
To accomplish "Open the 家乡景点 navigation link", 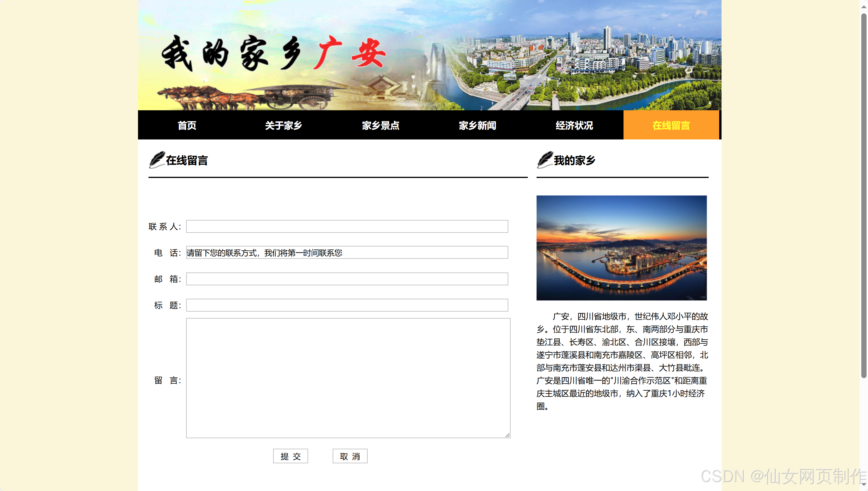I will 381,125.
